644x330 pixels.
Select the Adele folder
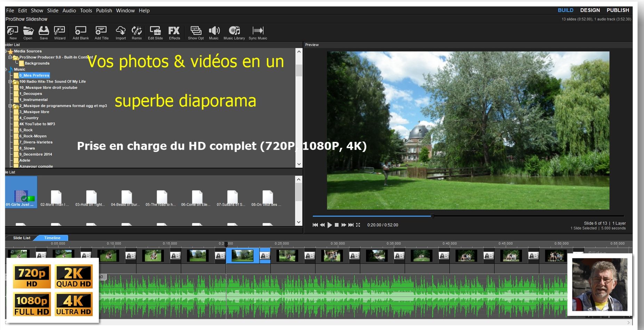pos(25,160)
